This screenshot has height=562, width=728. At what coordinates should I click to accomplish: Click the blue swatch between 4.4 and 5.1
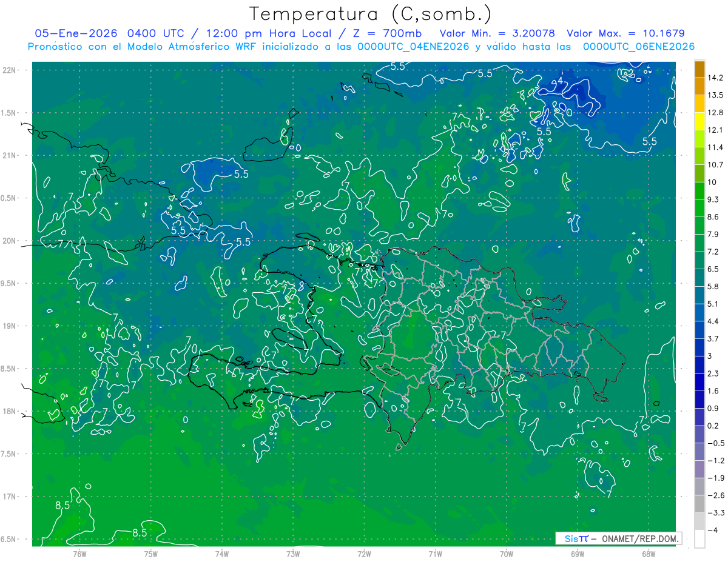point(699,313)
